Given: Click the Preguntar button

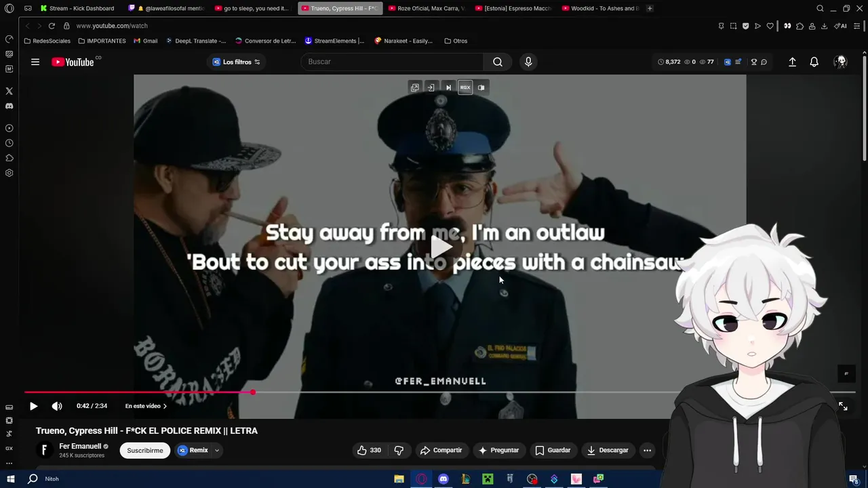Looking at the screenshot, I should [498, 450].
